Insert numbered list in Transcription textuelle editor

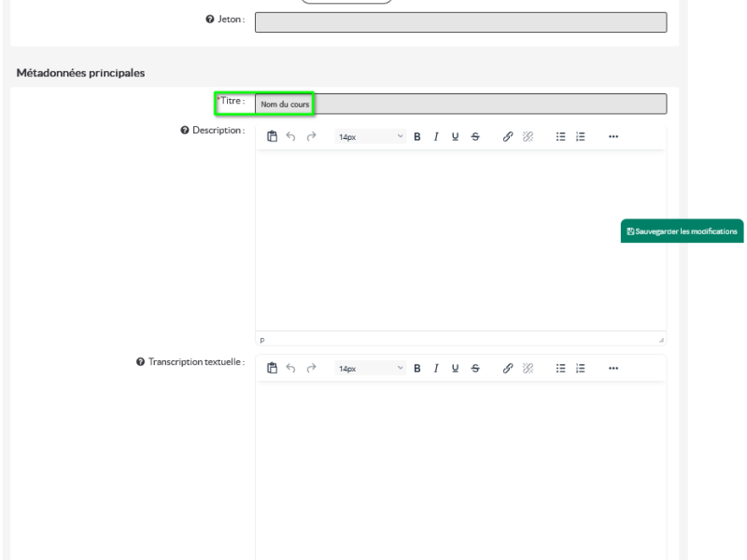pyautogui.click(x=580, y=368)
